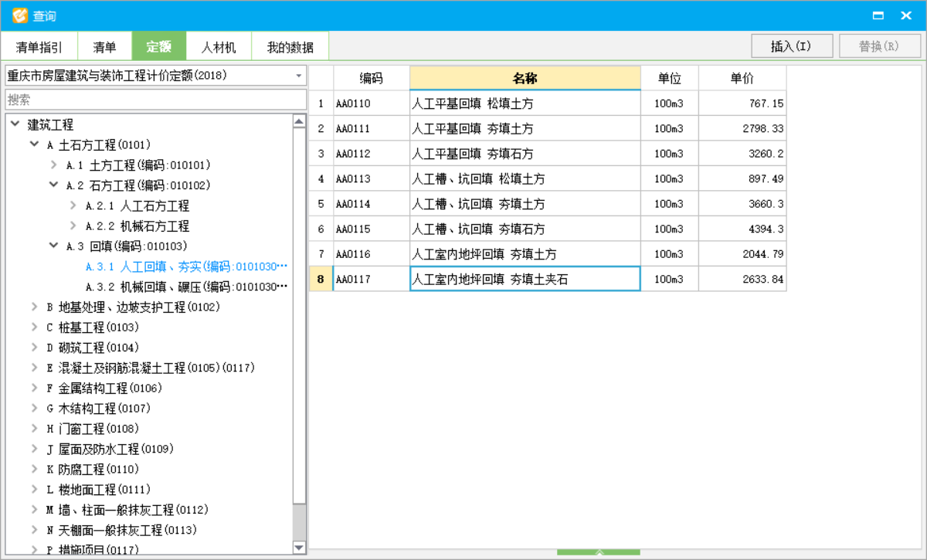927x560 pixels.
Task: Click the 编码 column header
Action: pos(372,78)
